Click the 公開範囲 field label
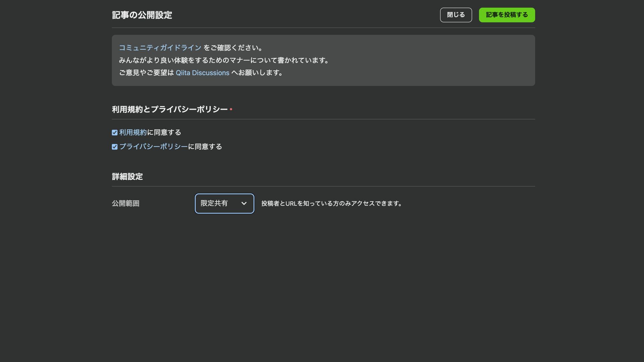The image size is (644, 362). 125,203
